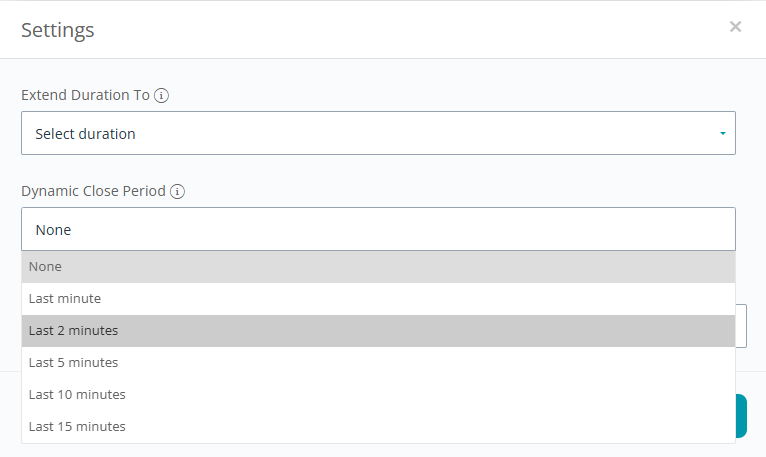Close the Settings dialog with the X
766x457 pixels.
coord(735,26)
